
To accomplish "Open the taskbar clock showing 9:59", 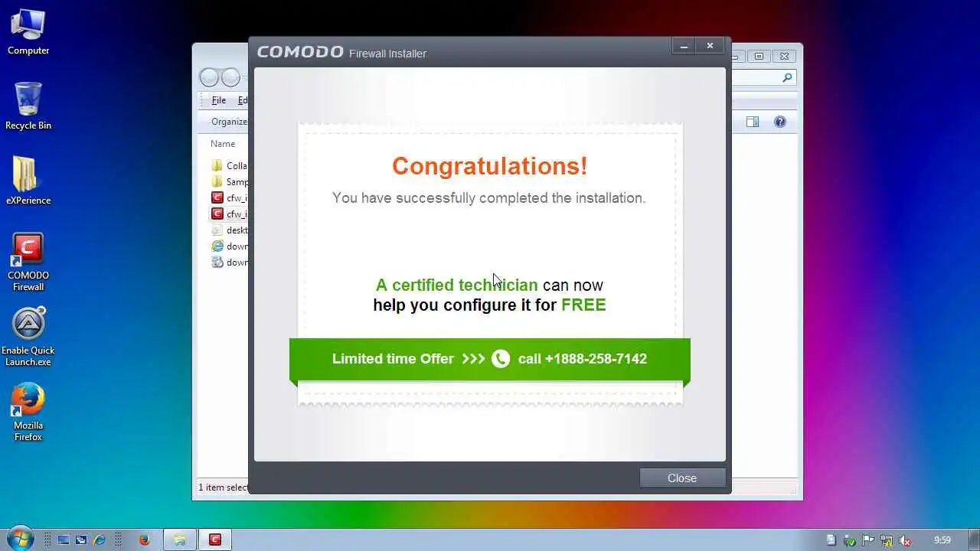I will click(942, 540).
